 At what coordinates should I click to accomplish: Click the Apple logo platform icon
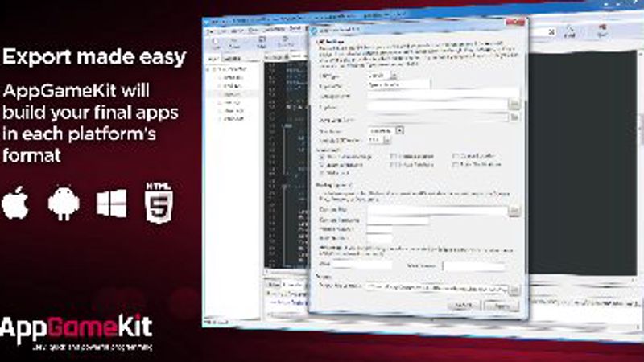click(x=15, y=204)
